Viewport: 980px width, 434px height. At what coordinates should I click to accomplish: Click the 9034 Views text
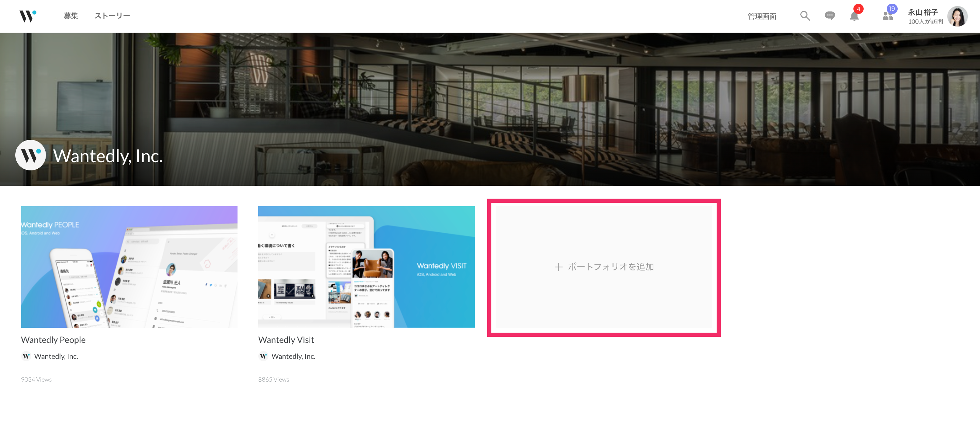(36, 379)
